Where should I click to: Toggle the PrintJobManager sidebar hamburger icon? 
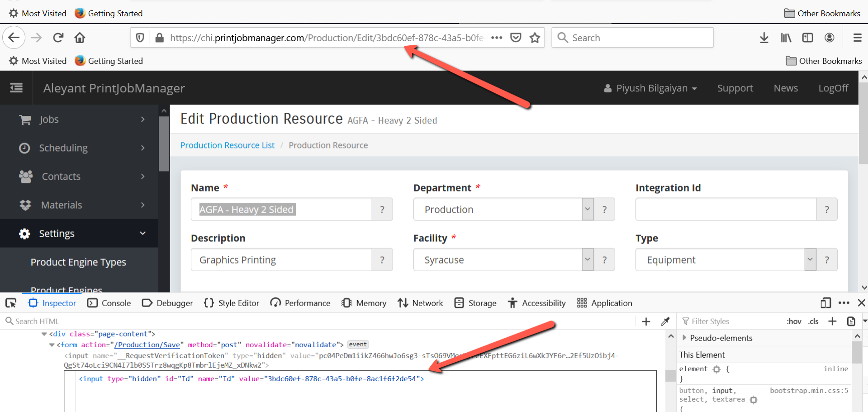click(16, 88)
